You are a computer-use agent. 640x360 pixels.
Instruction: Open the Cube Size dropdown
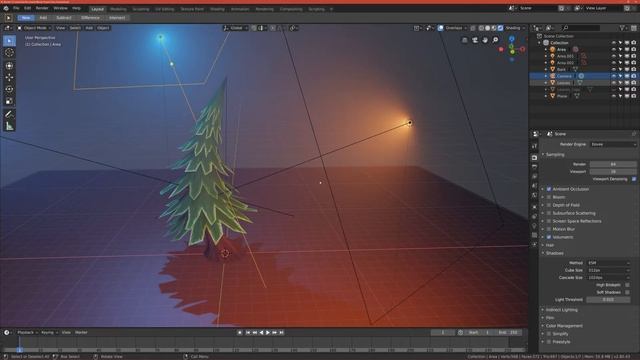click(x=608, y=270)
